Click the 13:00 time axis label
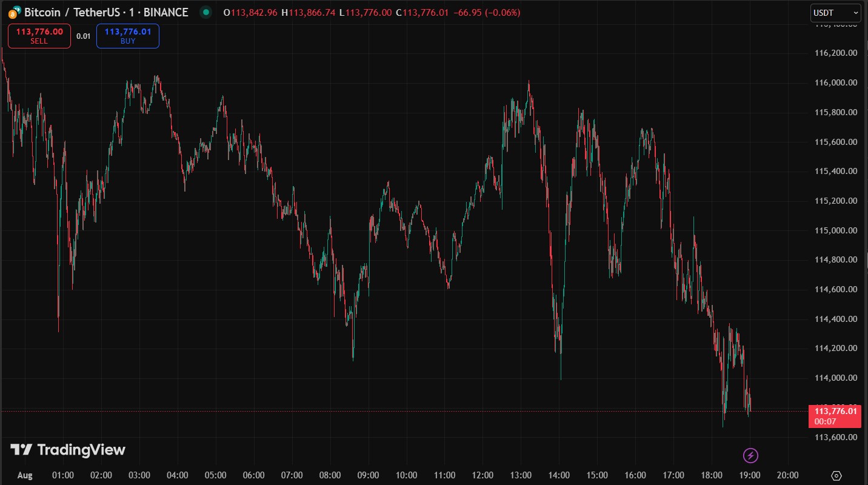This screenshot has width=868, height=485. tap(521, 475)
